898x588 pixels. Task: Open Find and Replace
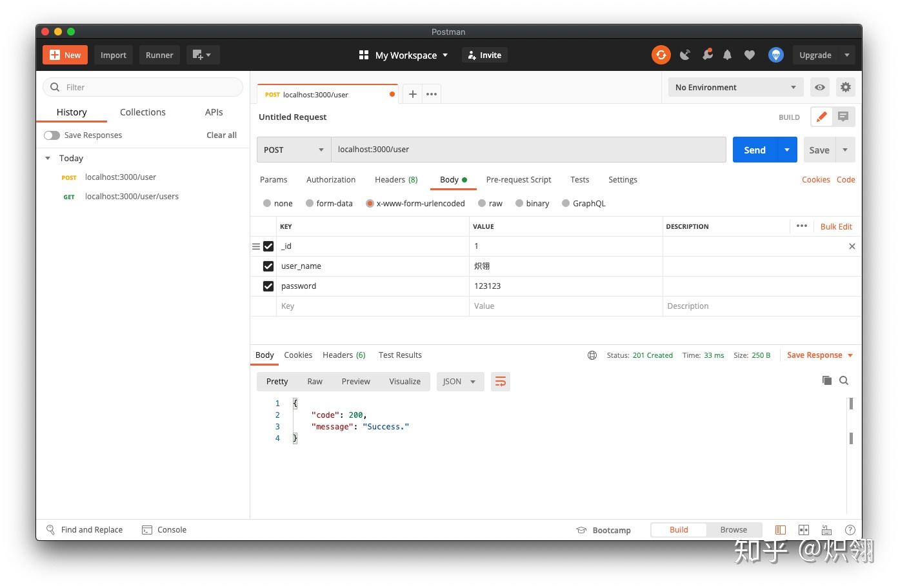tap(85, 529)
